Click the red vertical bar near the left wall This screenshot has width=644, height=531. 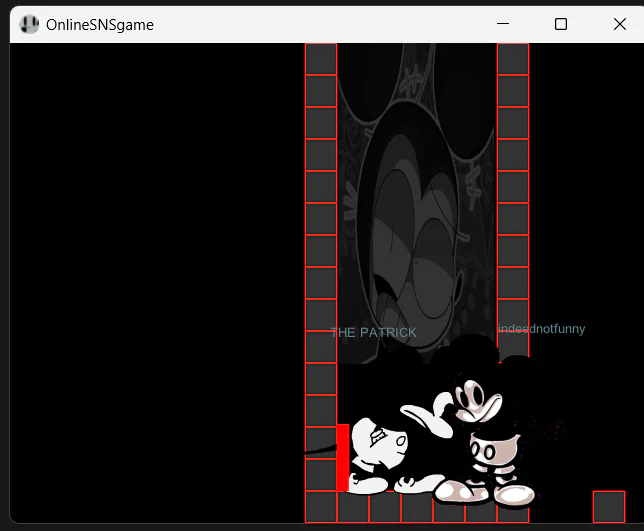(x=343, y=457)
